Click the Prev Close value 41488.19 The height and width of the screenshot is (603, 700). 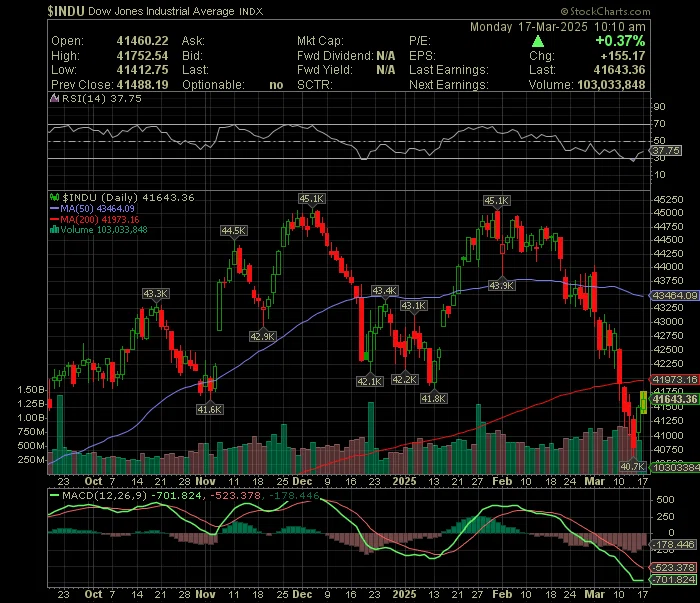tap(142, 85)
